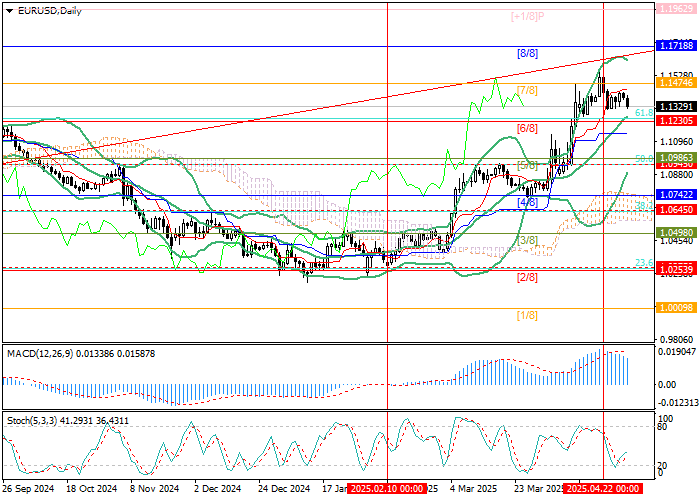Select the 1.07422 blue price label

[677, 195]
